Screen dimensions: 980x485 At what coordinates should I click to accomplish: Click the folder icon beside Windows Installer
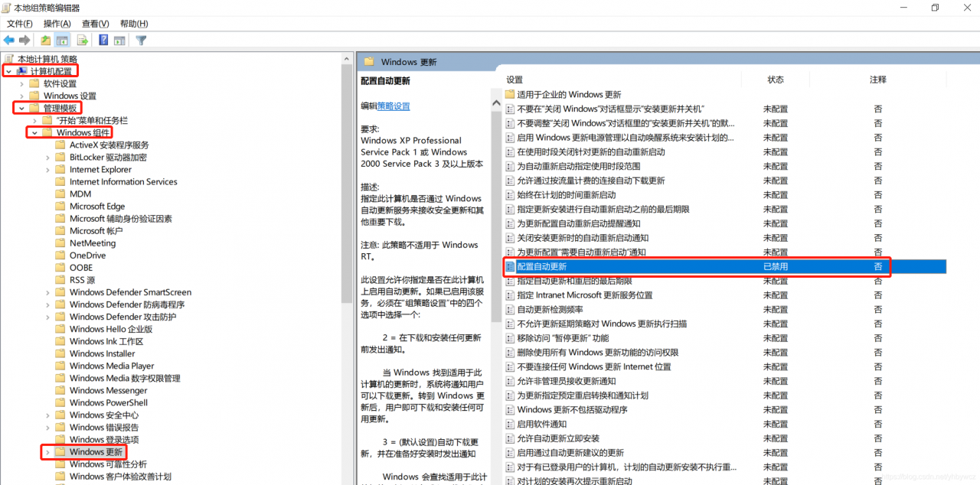[60, 353]
